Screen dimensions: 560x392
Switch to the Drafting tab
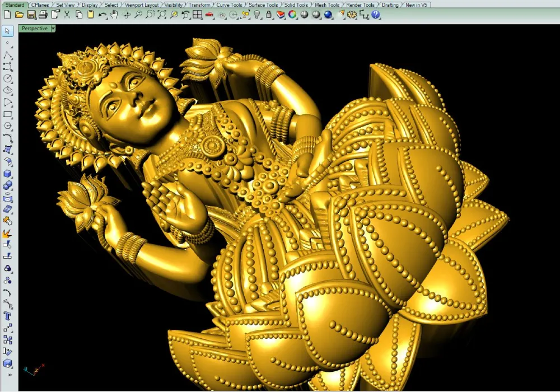[x=390, y=4]
